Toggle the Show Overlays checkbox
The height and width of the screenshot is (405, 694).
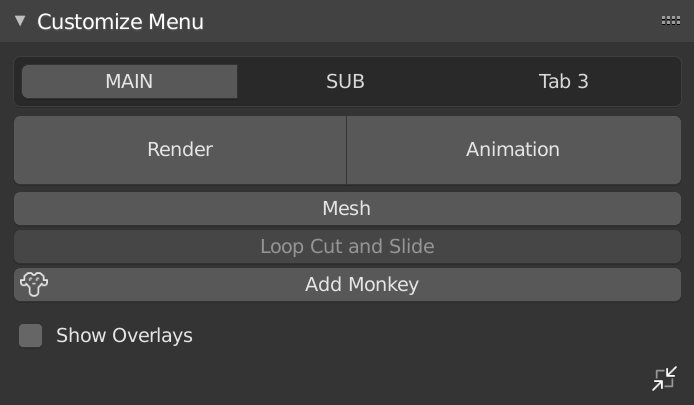point(31,336)
